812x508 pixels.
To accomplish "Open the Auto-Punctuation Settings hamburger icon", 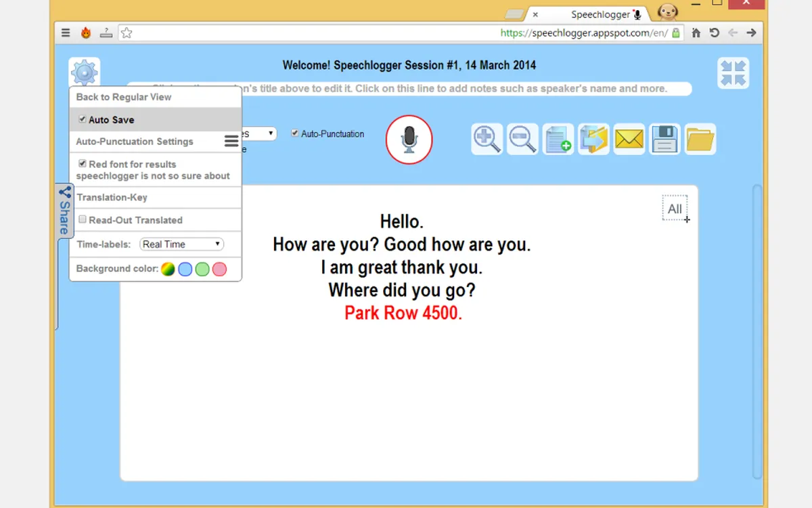I will tap(231, 141).
